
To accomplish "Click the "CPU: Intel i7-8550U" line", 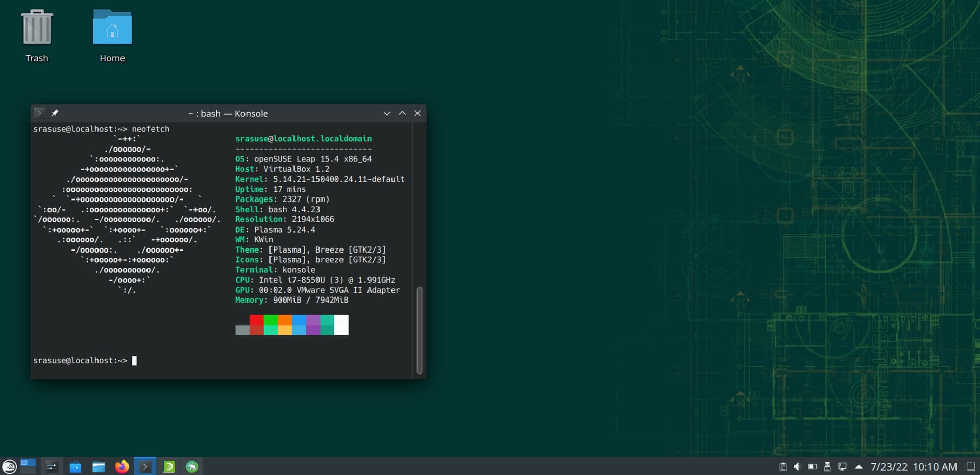I will tap(315, 280).
